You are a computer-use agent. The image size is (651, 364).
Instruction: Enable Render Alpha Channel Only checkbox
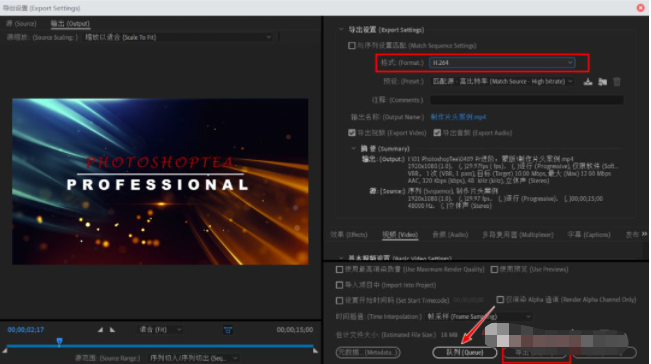500,299
